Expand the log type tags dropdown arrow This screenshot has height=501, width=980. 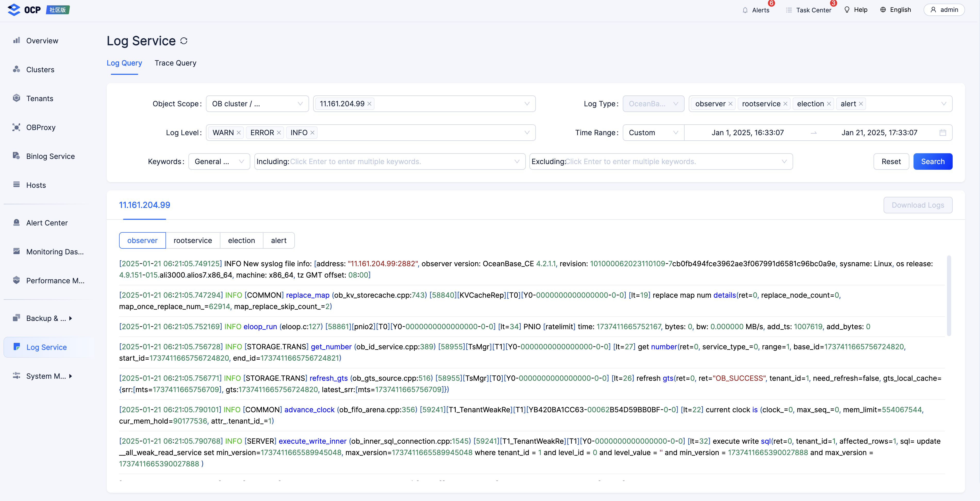943,104
